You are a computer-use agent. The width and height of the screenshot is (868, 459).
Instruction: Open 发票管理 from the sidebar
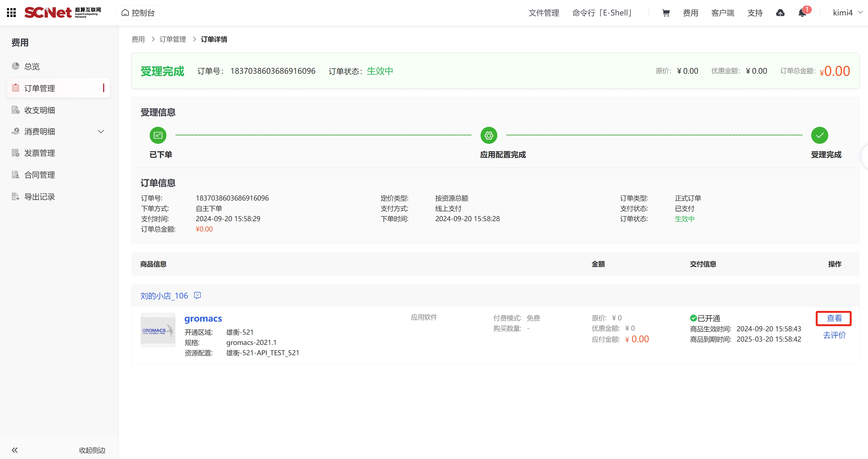[40, 153]
